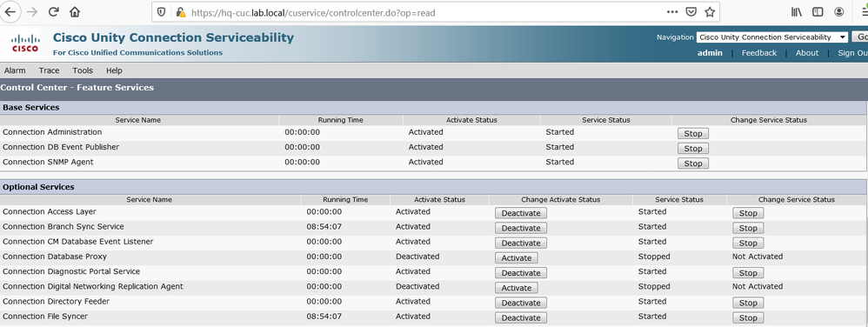
Task: Select the Connection Database Proxy service name
Action: click(x=55, y=257)
